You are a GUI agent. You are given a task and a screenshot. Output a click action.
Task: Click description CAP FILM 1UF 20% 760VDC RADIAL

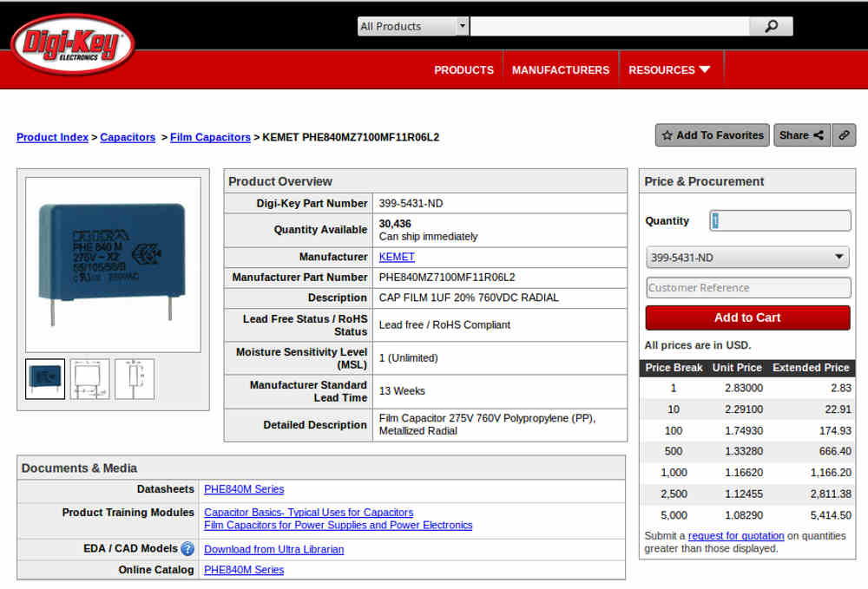tap(469, 298)
